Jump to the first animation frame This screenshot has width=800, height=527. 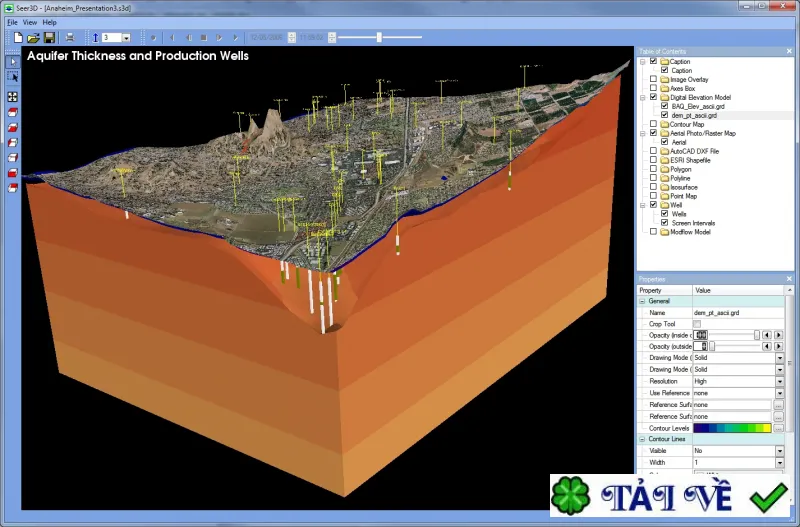point(172,38)
